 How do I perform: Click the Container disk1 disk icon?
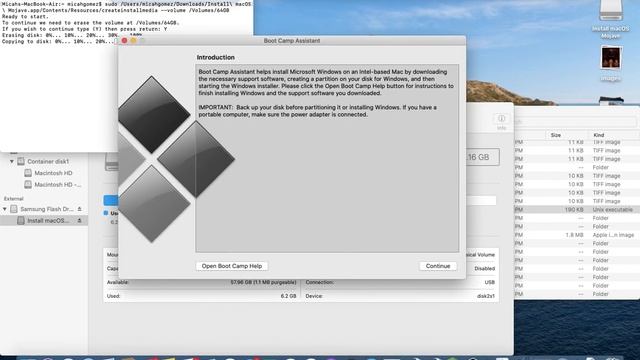(21, 162)
